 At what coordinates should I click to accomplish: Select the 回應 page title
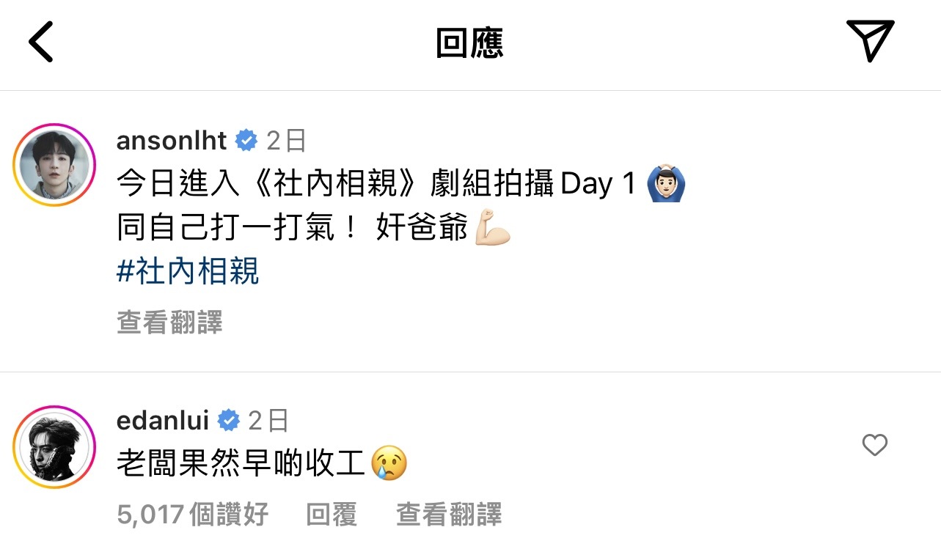point(469,43)
